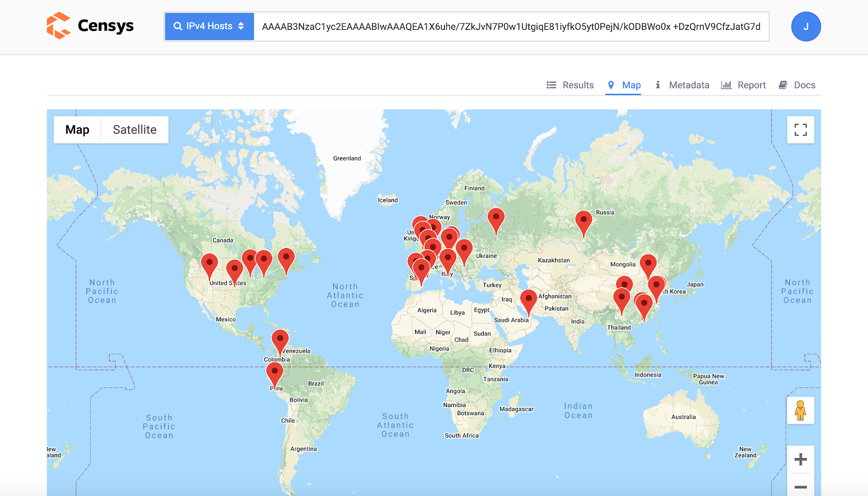Click the Thailand label on the map
The height and width of the screenshot is (496, 868).
pos(619,328)
